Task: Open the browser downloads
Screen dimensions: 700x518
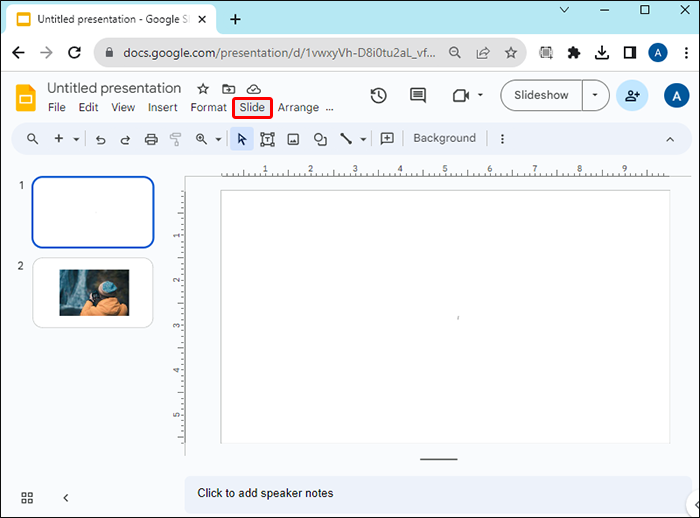Action: tap(602, 53)
